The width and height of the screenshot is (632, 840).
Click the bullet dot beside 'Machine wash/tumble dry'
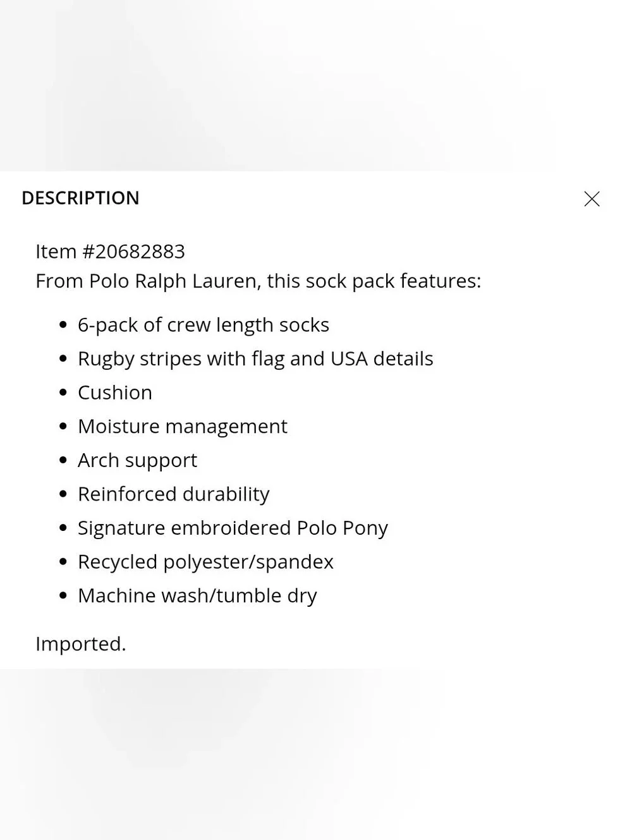pos(63,595)
